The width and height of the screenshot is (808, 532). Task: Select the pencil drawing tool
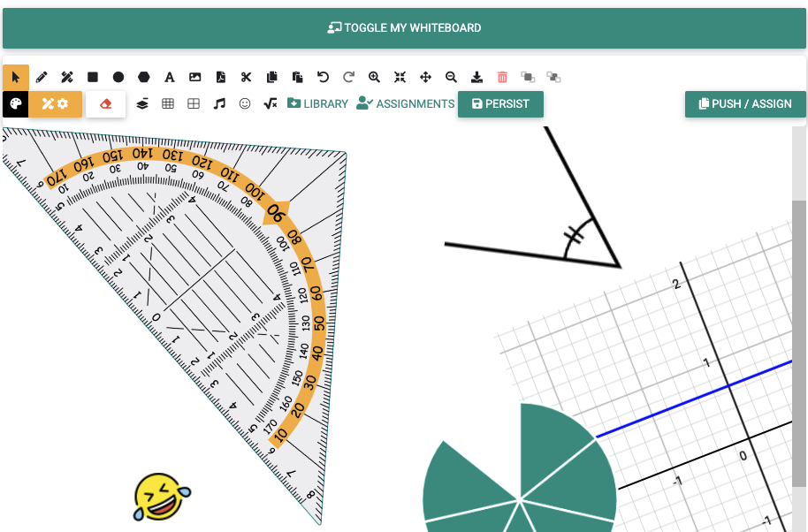click(x=42, y=77)
